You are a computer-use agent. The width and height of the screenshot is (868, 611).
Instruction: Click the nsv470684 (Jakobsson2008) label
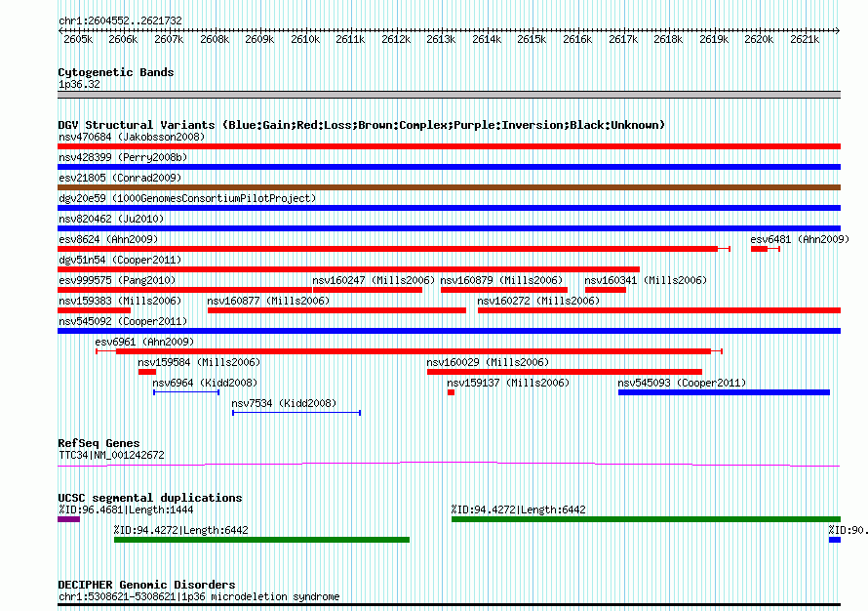click(132, 137)
